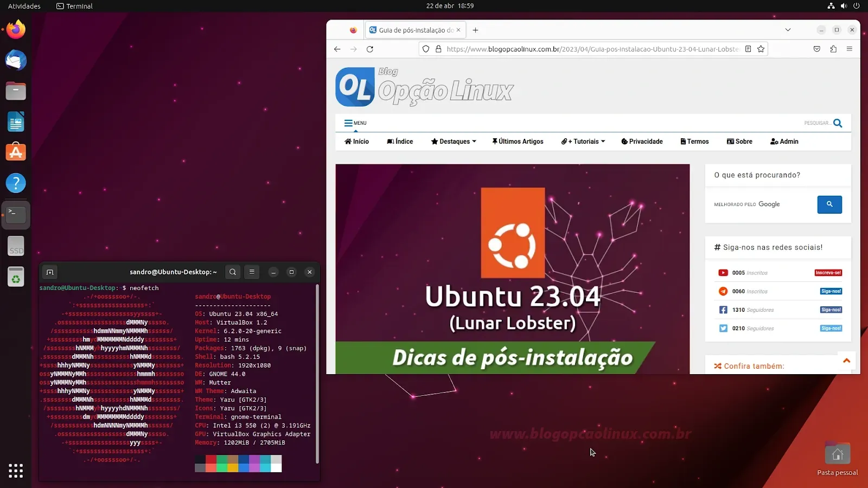
Task: Open the Admin link in navigation
Action: point(784,142)
